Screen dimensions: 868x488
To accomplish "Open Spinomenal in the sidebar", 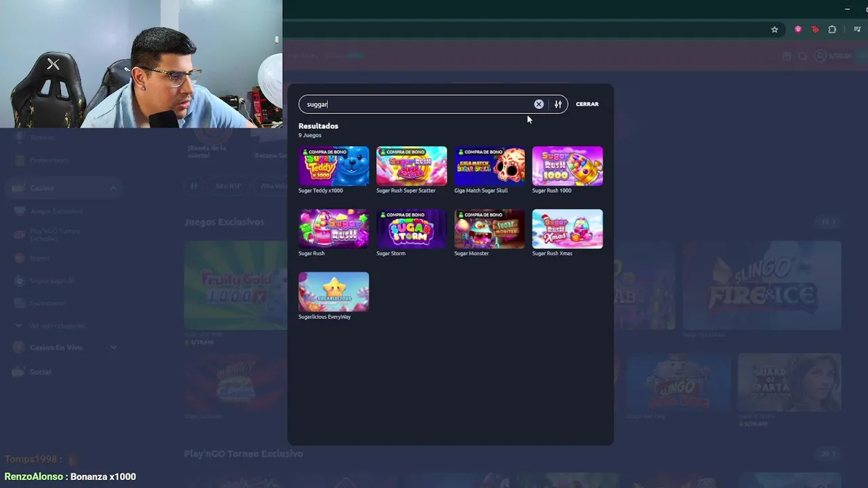I will 47,303.
